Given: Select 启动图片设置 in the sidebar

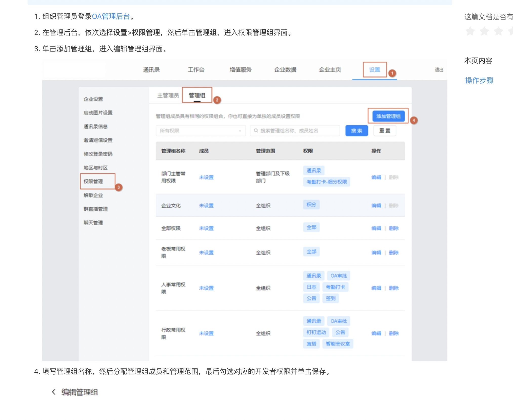Looking at the screenshot, I should 98,112.
